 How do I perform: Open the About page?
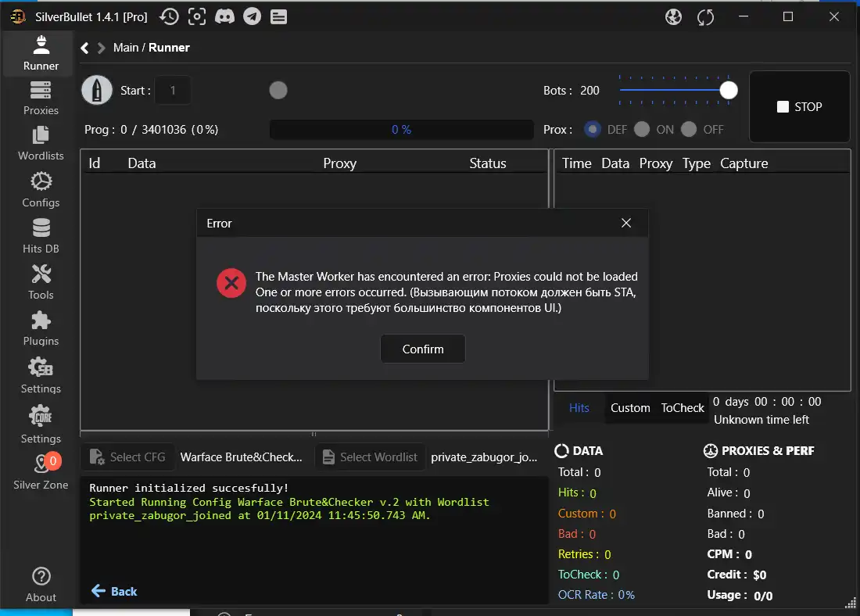41,585
